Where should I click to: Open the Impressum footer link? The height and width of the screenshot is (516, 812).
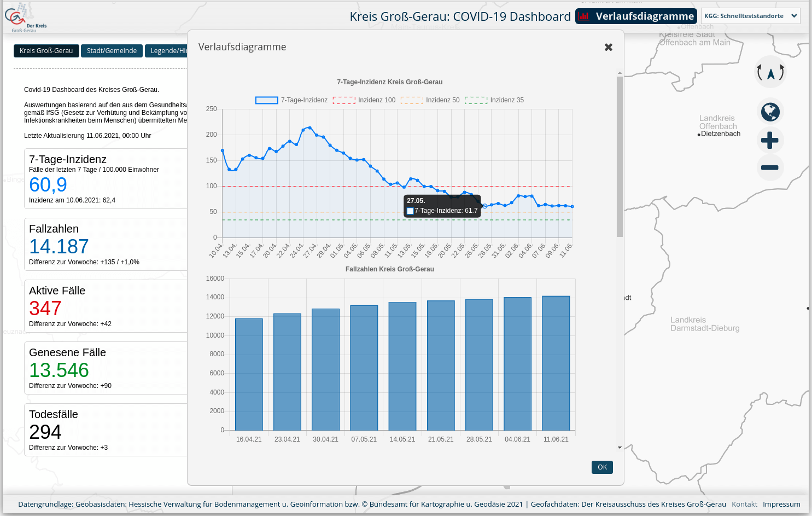coord(781,505)
